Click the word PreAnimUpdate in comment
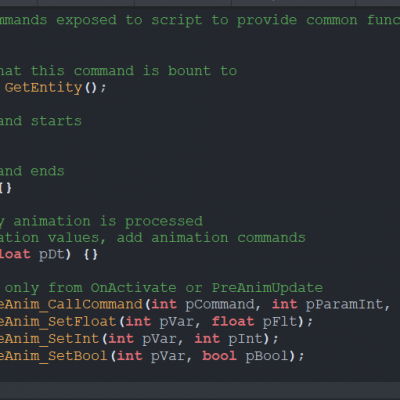 tap(267, 288)
